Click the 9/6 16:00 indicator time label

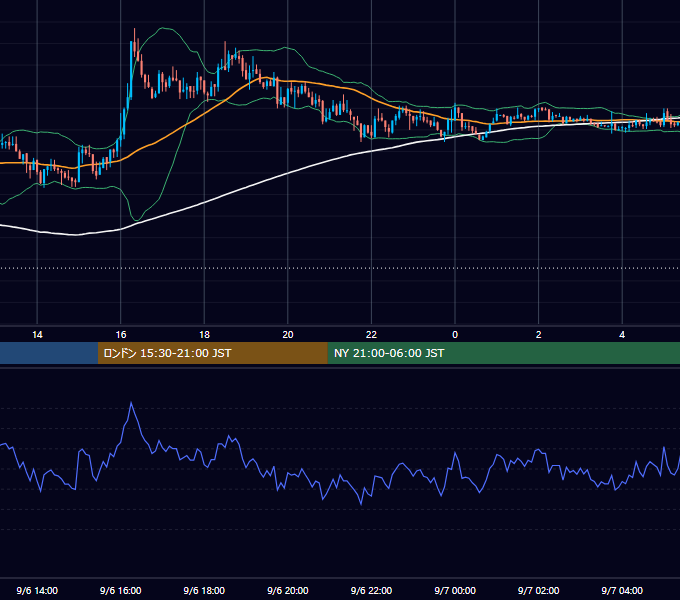pyautogui.click(x=121, y=590)
